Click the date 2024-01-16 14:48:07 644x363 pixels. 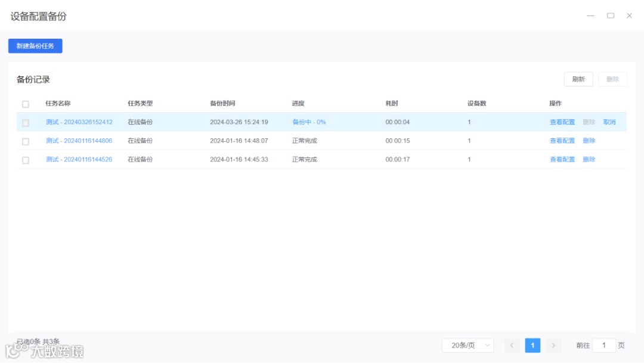click(x=239, y=141)
